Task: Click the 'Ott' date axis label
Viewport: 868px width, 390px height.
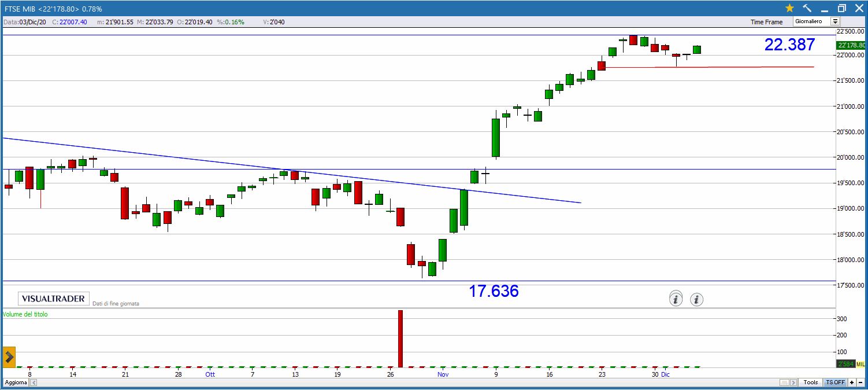Action: coord(210,374)
